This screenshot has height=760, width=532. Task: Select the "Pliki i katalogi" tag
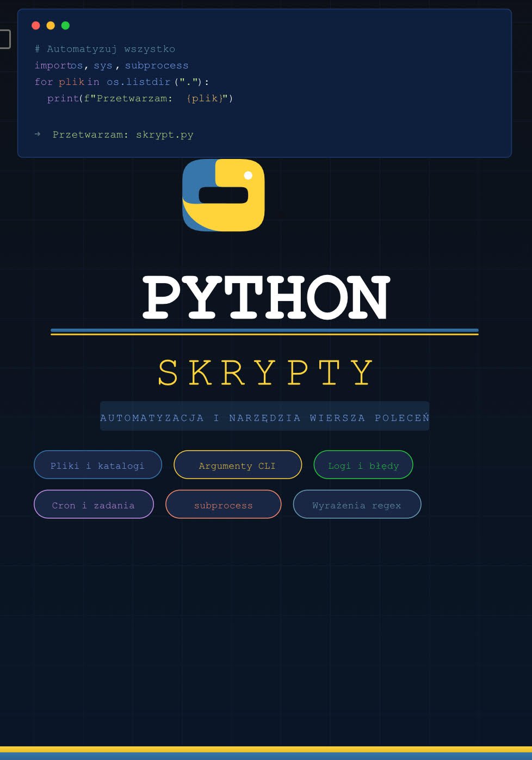click(98, 465)
